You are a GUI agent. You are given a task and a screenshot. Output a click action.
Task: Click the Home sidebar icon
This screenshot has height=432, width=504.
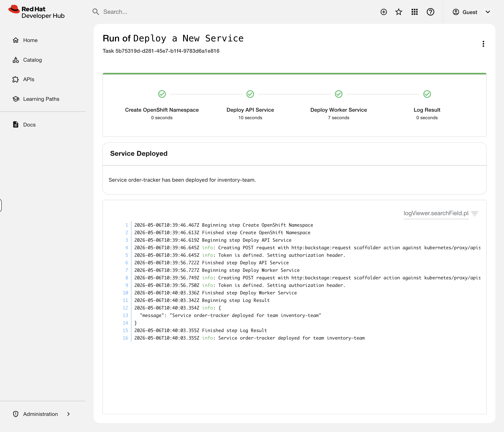pyautogui.click(x=16, y=40)
